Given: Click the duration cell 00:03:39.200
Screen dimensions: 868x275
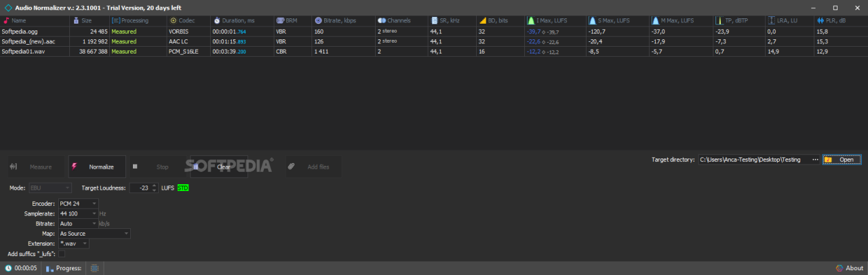Looking at the screenshot, I should [242, 51].
